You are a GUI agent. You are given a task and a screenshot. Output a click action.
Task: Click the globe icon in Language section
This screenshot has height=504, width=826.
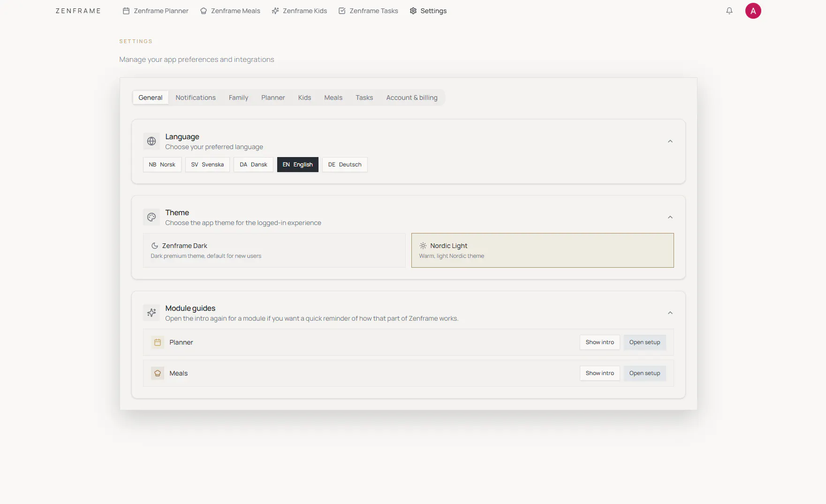[x=152, y=141]
